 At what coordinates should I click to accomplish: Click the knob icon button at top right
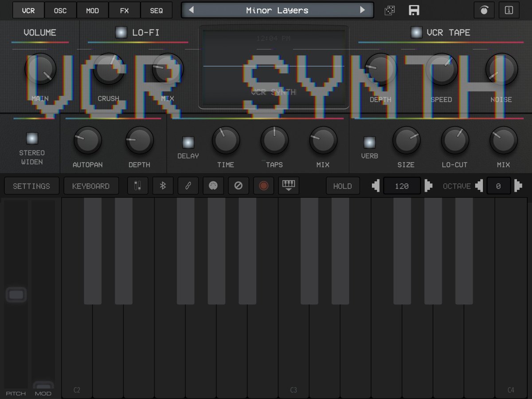click(484, 10)
